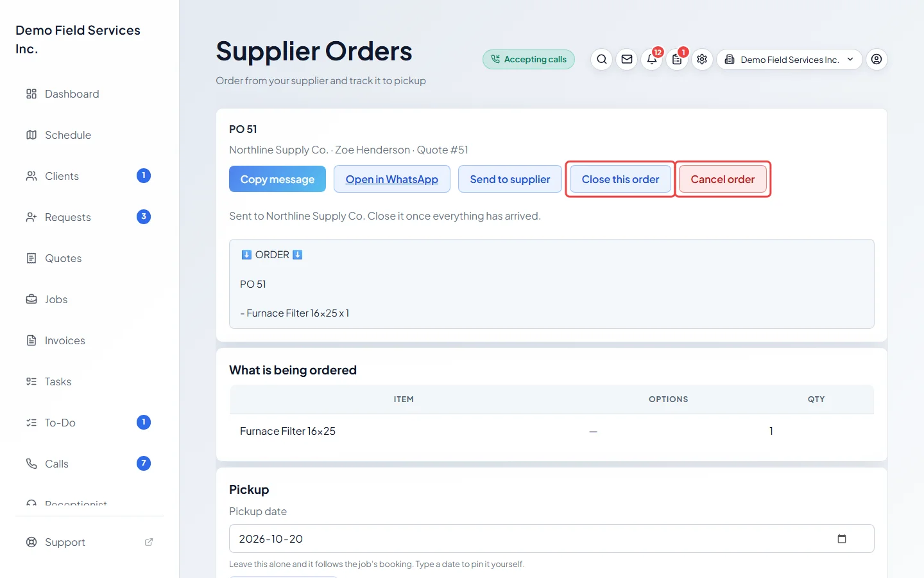Toggle the Accepting calls status pill
924x578 pixels.
(529, 59)
